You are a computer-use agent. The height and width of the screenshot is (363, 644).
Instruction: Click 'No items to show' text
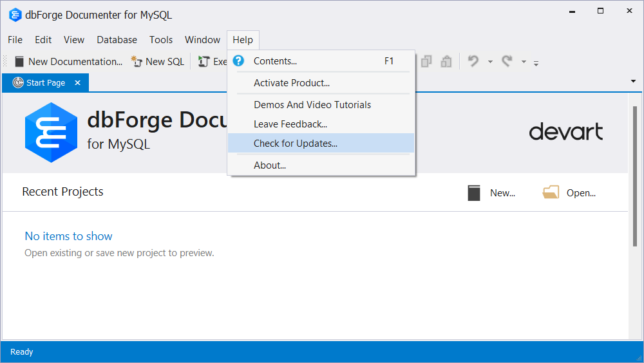tap(69, 236)
